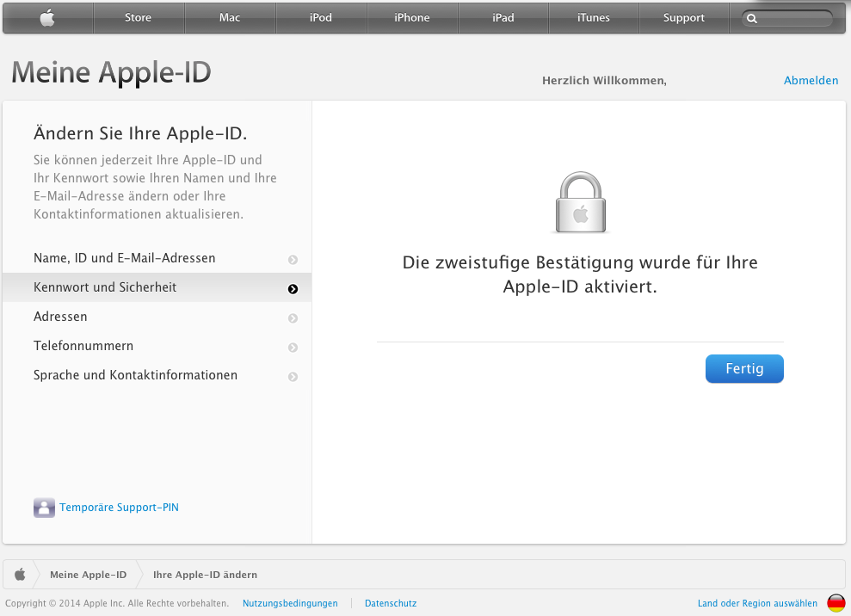Screen dimensions: 851x616
Task: Click the arrow icon next to Telefonnummern
Action: click(x=293, y=348)
